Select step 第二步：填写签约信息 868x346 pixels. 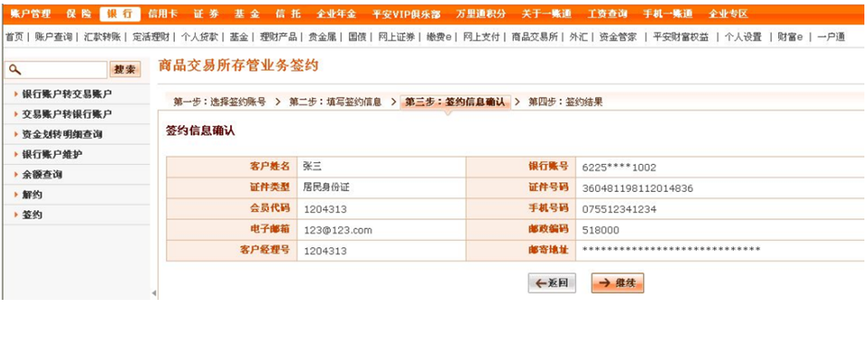[x=335, y=101]
